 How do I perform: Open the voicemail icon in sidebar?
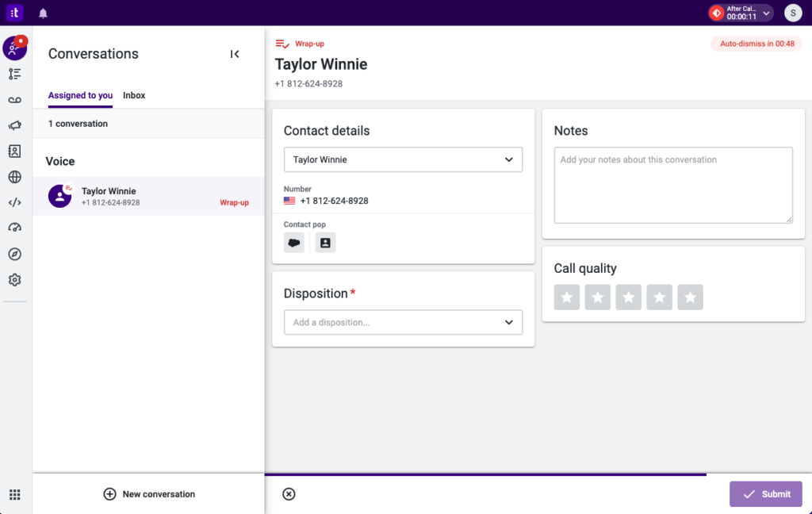coord(14,100)
